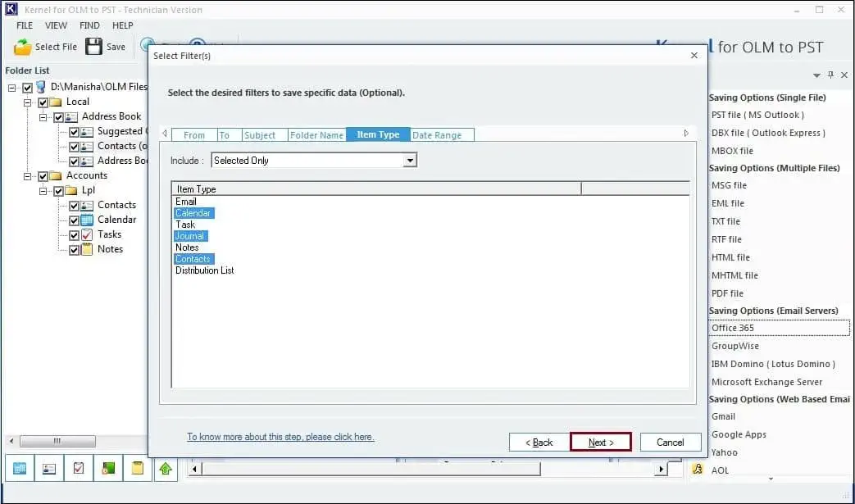This screenshot has width=855, height=504.
Task: Toggle the Suggested contacts checkbox
Action: (74, 132)
